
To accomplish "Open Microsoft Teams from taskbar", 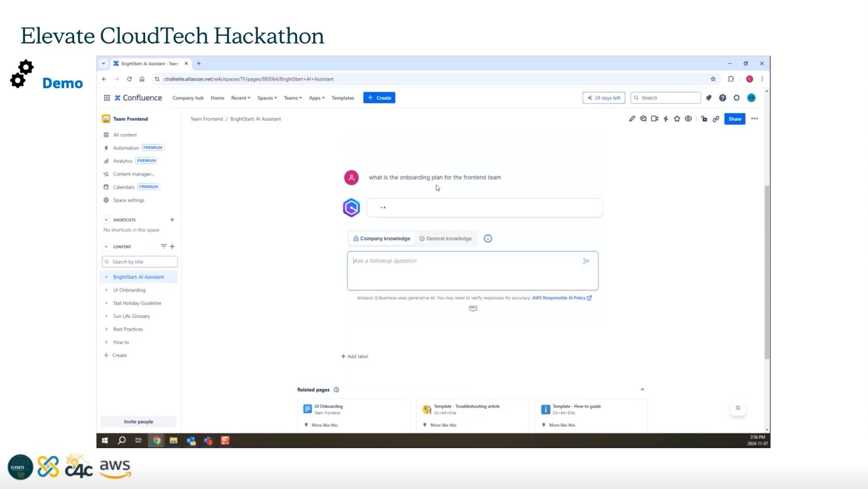I will point(208,440).
